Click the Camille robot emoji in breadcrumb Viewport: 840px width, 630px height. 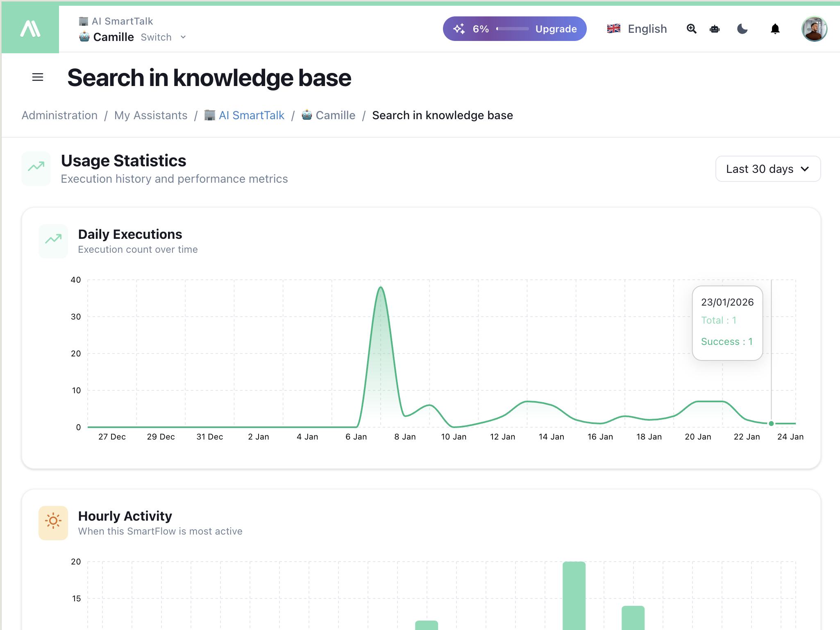coord(306,115)
